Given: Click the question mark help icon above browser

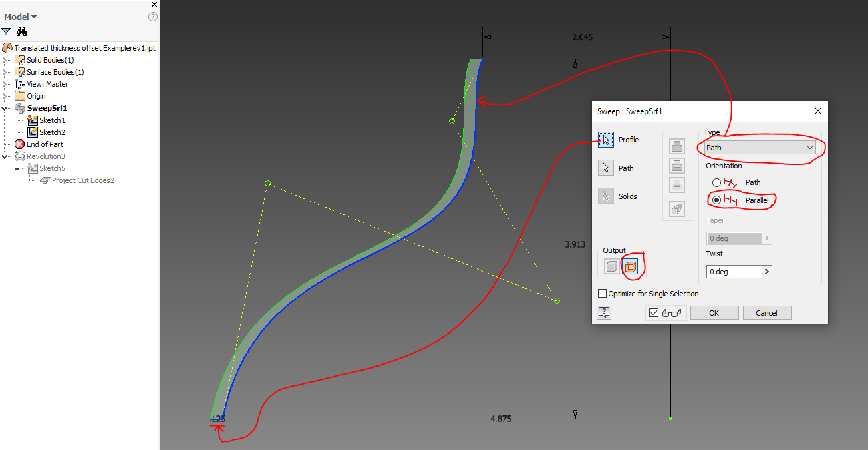Looking at the screenshot, I should click(152, 17).
